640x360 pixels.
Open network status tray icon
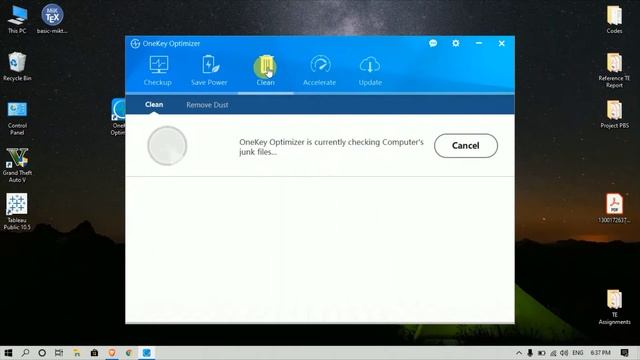tap(553, 353)
